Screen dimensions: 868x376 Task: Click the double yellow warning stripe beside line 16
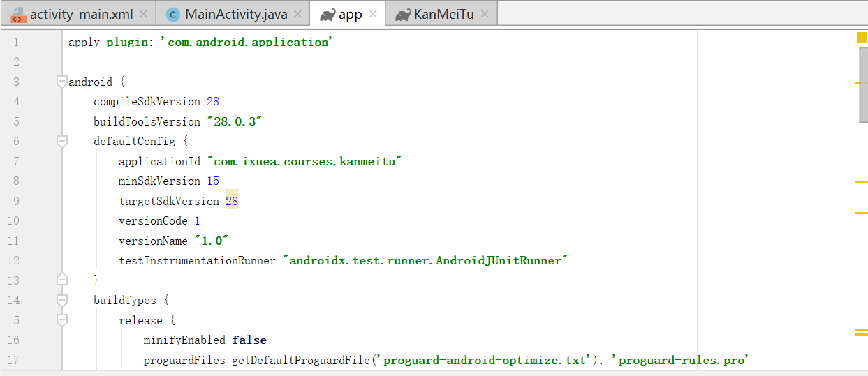click(x=862, y=332)
